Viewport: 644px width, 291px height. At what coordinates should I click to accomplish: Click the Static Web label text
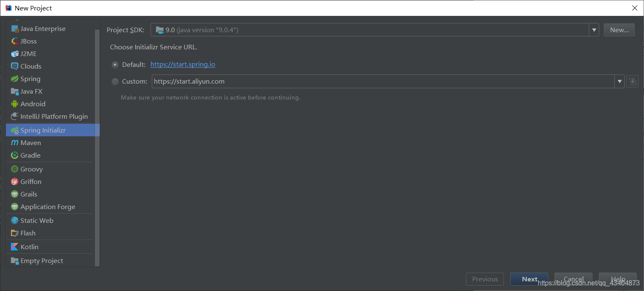pyautogui.click(x=37, y=221)
